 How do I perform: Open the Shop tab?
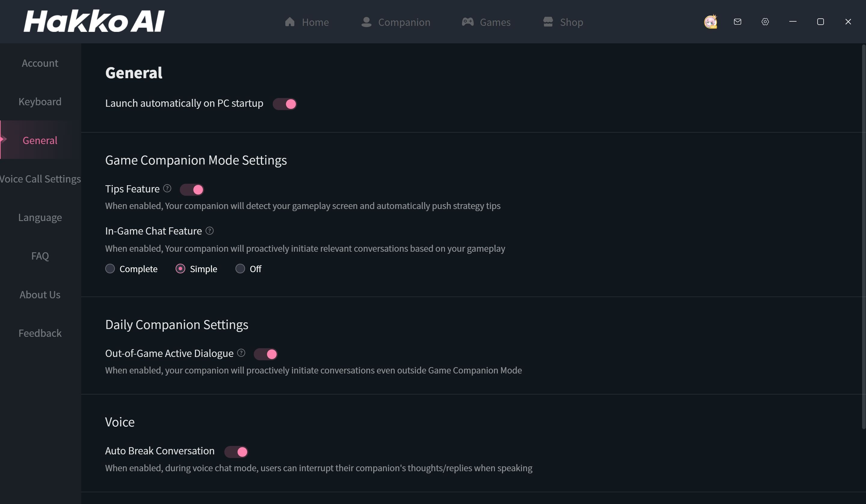(563, 22)
